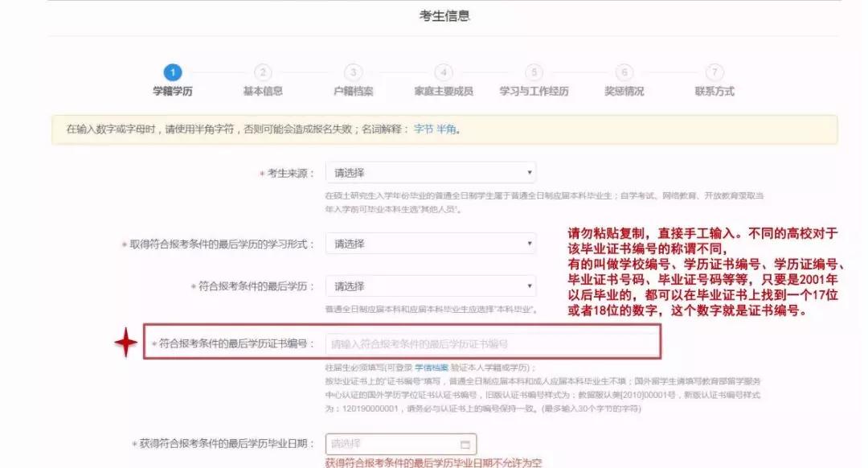Screen dimensions: 868x468
Task: Expand the 符合报考条件的最后学历 dropdown
Action: tap(430, 286)
